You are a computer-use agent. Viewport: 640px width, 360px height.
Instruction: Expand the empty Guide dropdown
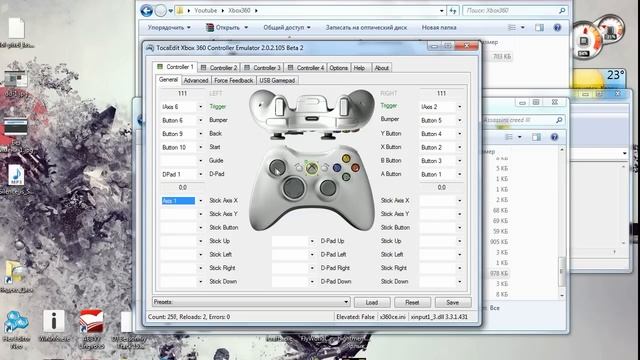(x=200, y=161)
